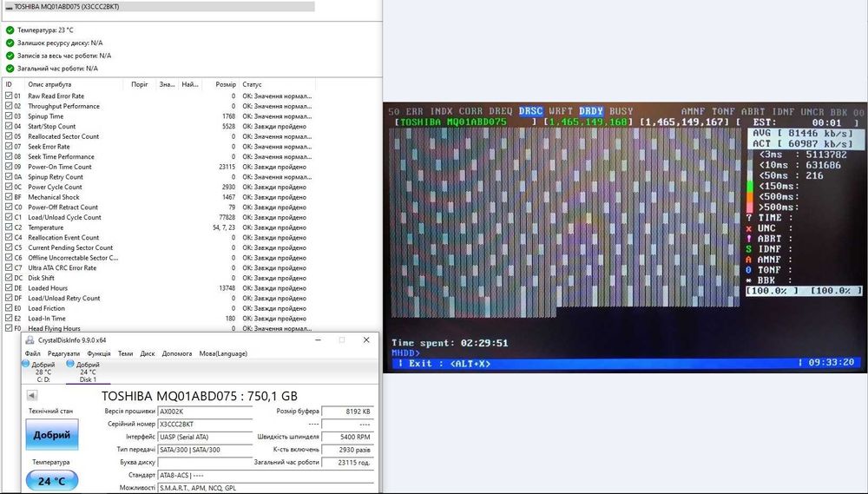Uncheck the Raw Read Error Rate checkbox

[9, 96]
